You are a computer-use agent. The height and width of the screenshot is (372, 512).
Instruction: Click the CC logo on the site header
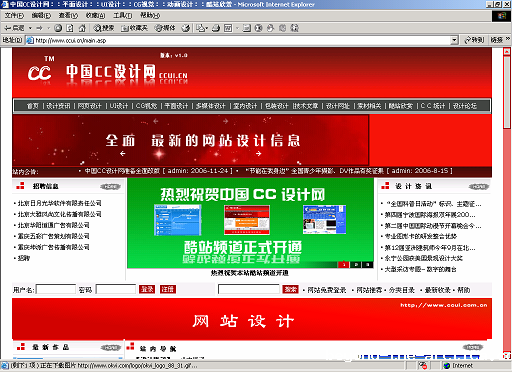tap(39, 72)
